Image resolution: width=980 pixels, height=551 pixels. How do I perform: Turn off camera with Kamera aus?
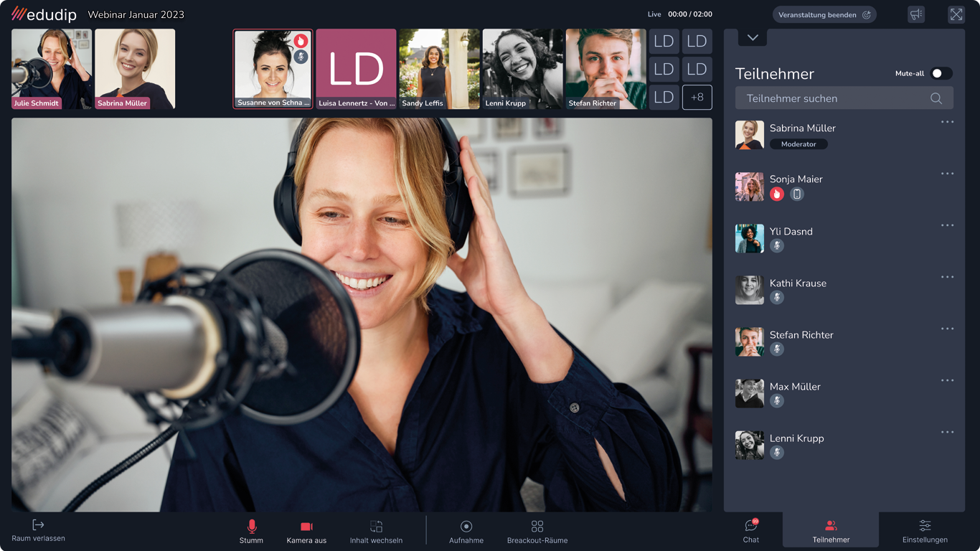tap(306, 527)
